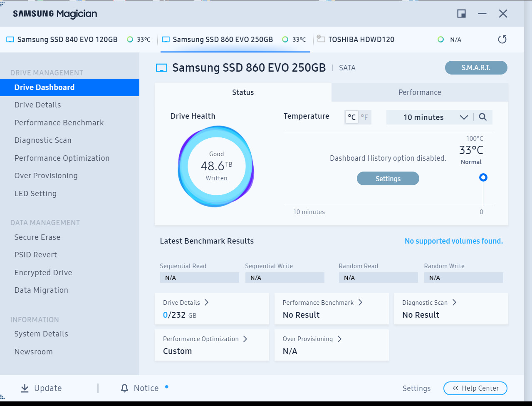Screen dimensions: 532x406
Task: Open the Performance Optimization card arrow
Action: click(x=245, y=339)
